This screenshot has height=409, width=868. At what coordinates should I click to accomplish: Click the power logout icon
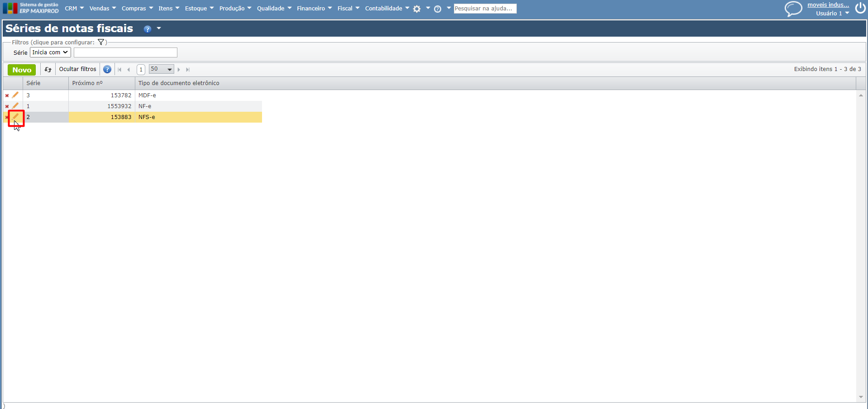point(860,8)
